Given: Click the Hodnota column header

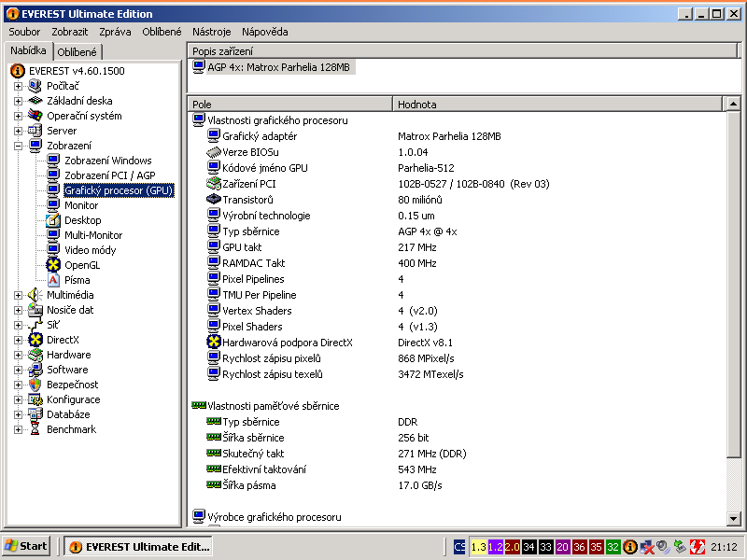Looking at the screenshot, I should (416, 105).
